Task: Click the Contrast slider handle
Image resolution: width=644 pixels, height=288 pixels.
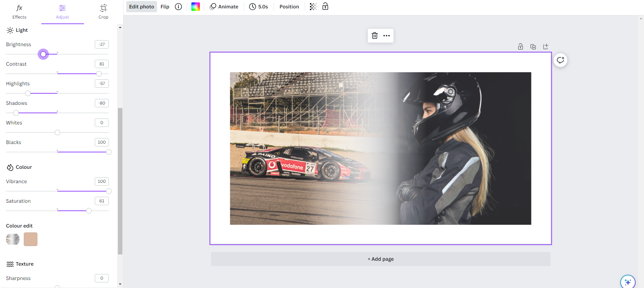Action: 99,74
